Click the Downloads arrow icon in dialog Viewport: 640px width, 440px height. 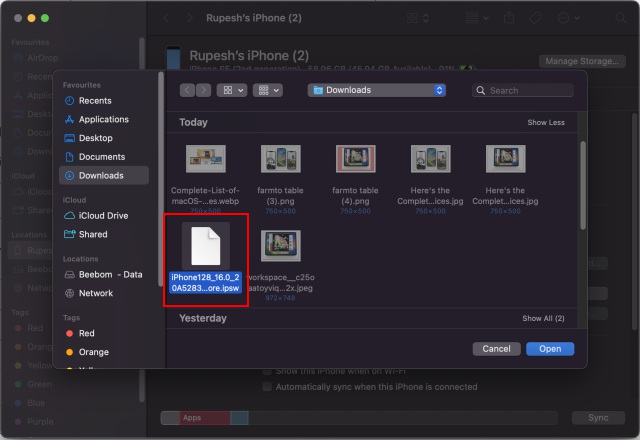tap(69, 176)
